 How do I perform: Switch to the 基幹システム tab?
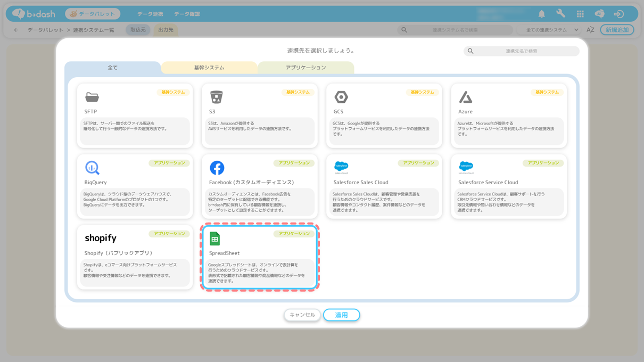(x=209, y=68)
